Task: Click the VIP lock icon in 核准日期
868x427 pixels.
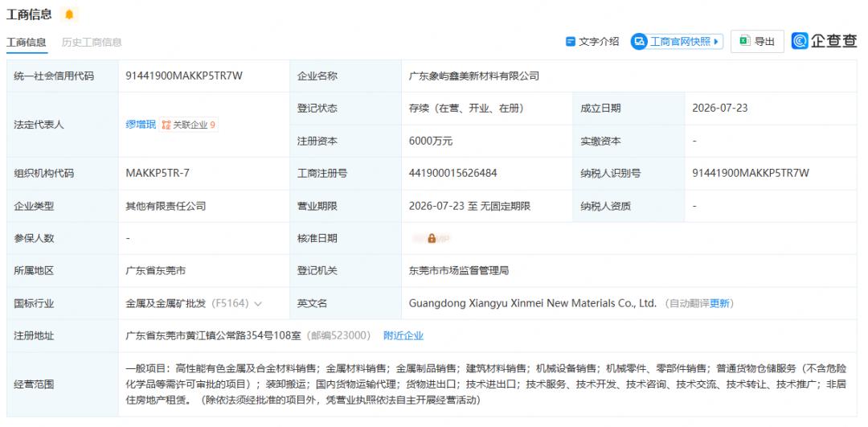Action: [432, 239]
